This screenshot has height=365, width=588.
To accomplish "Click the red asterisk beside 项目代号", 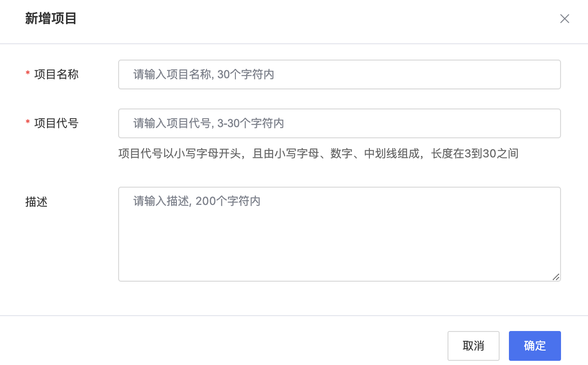I will coord(27,123).
